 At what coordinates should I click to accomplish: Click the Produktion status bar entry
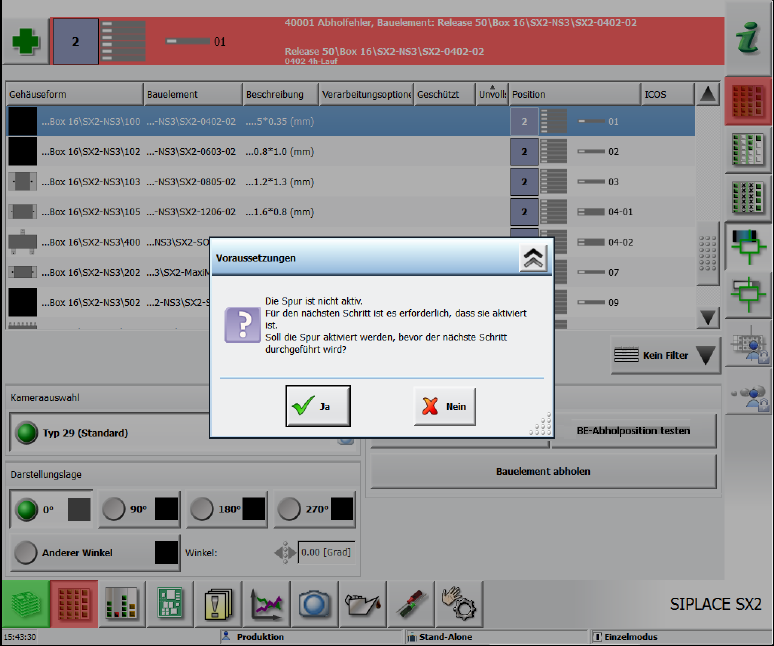coord(311,637)
